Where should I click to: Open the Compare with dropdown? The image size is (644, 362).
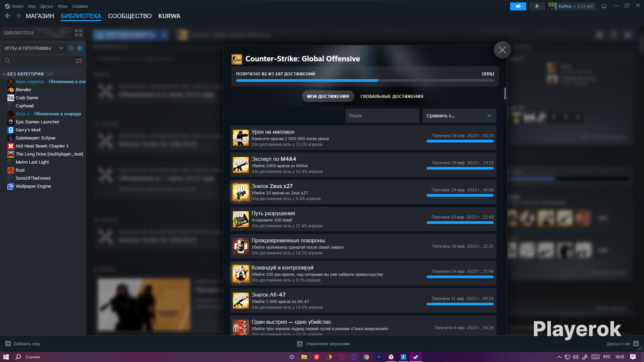(459, 115)
